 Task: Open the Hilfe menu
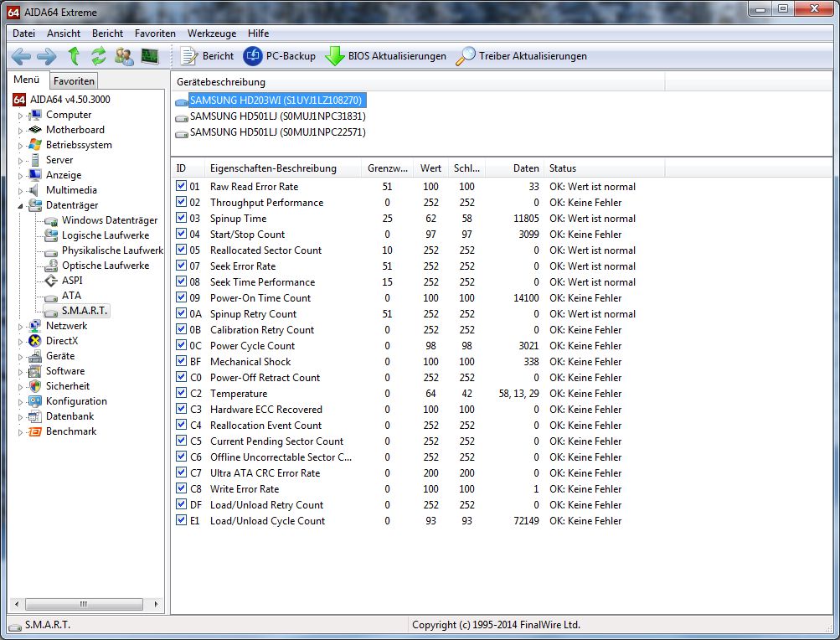coord(258,34)
